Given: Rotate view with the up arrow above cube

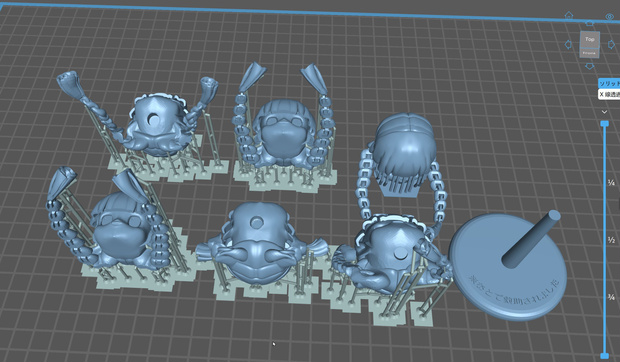Looking at the screenshot, I should tap(590, 24).
